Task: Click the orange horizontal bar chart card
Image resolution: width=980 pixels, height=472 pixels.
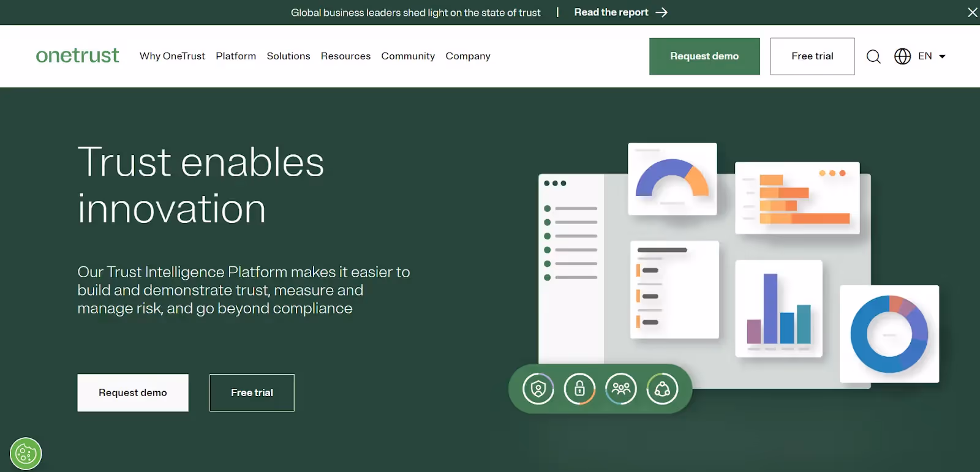Action: point(797,198)
